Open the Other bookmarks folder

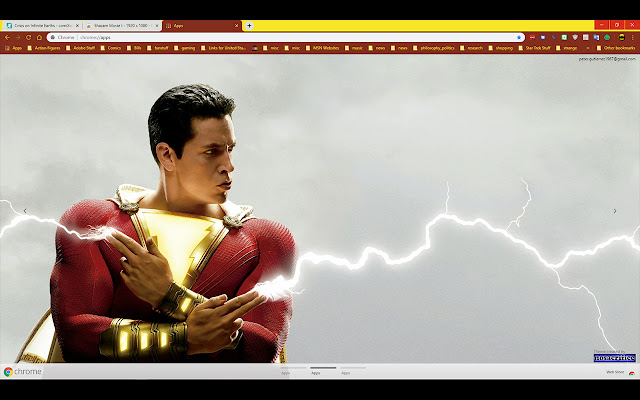coord(616,48)
